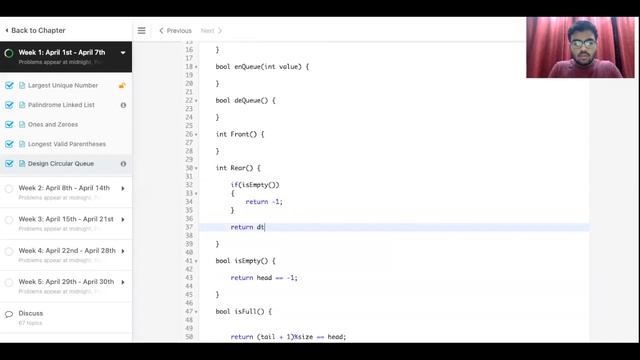Expand Week 5: April 29th - April 30th
Screen dimensions: 640x360
(123, 282)
